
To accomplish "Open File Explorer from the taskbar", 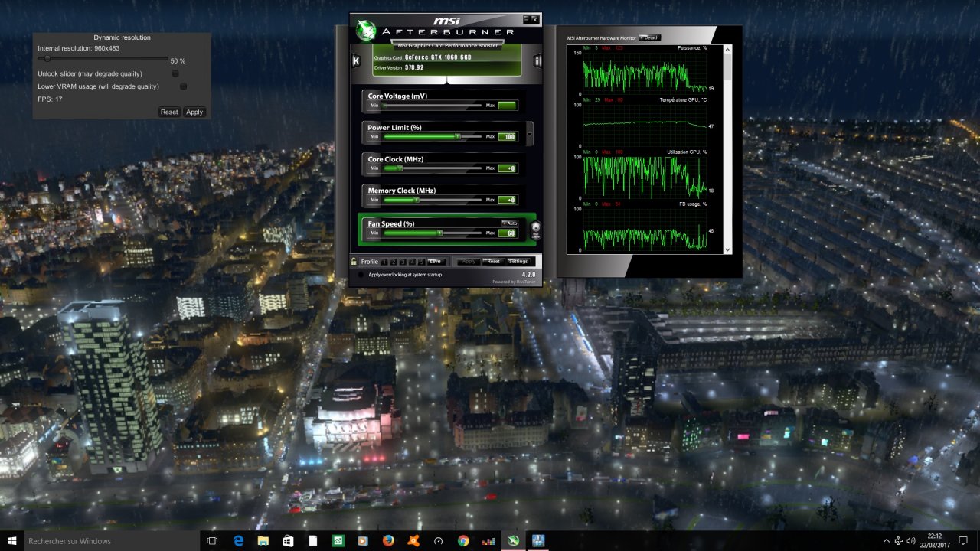I will click(263, 540).
